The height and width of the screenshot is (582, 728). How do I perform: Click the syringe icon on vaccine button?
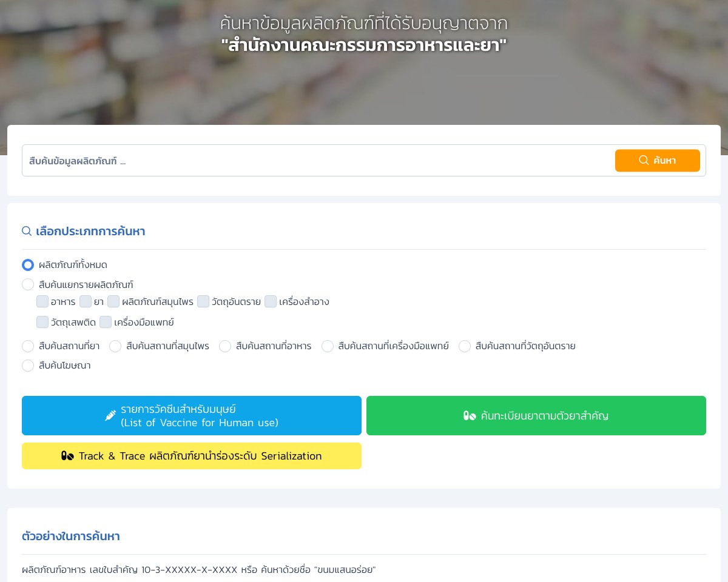(110, 415)
